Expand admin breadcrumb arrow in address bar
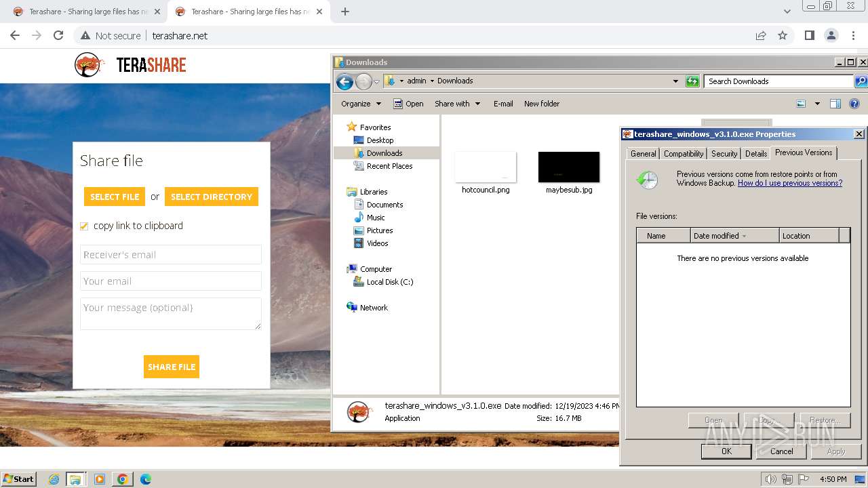This screenshot has height=488, width=868. coord(432,81)
